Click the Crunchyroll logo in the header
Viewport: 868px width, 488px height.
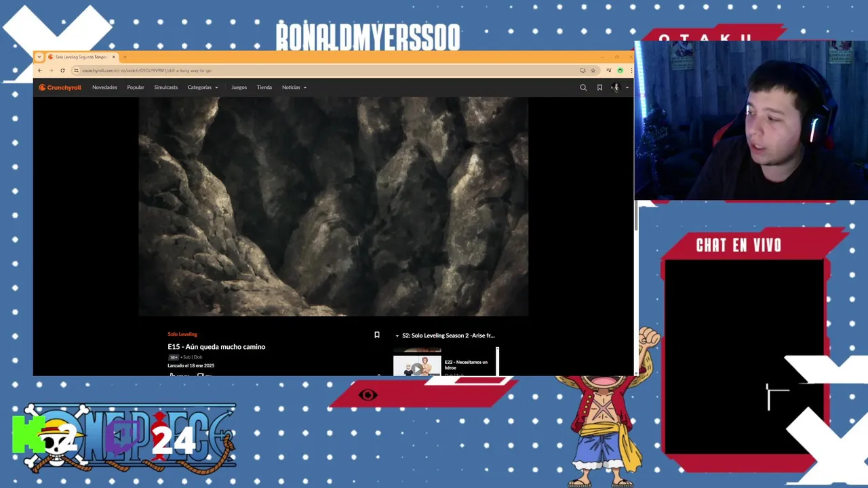pyautogui.click(x=60, y=87)
